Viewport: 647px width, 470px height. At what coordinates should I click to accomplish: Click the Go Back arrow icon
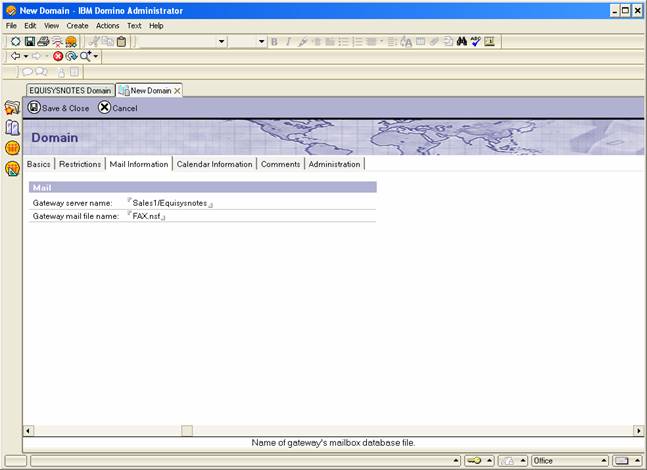16,56
